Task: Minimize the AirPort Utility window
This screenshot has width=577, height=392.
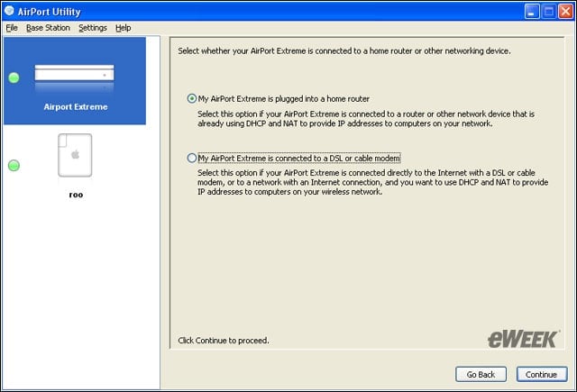Action: tap(532, 12)
